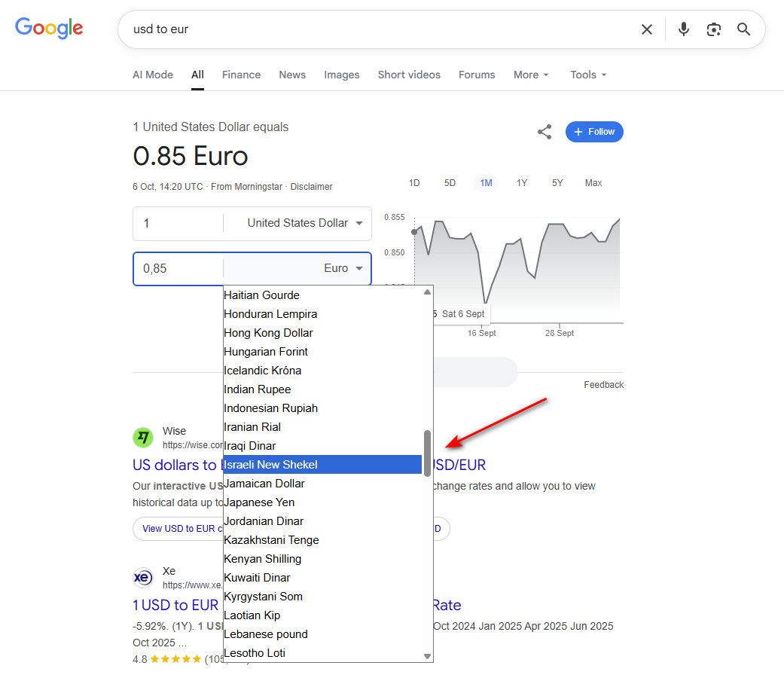The width and height of the screenshot is (784, 690).
Task: Click the microphone icon for voice search
Action: (x=683, y=29)
